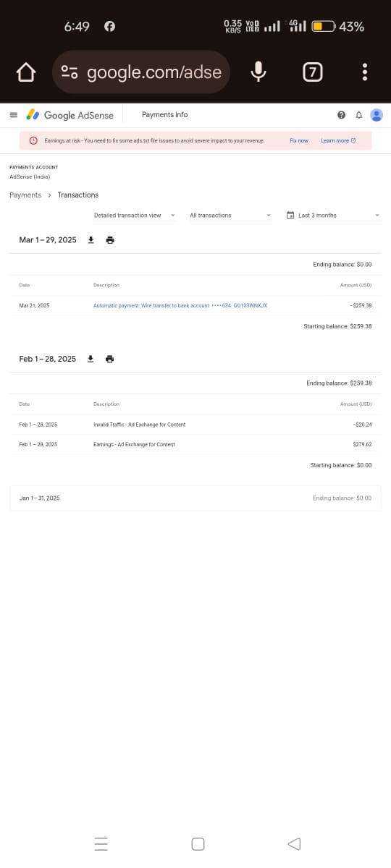This screenshot has width=391, height=868.
Task: Open the All transactions filter dropdown
Action: 230,216
